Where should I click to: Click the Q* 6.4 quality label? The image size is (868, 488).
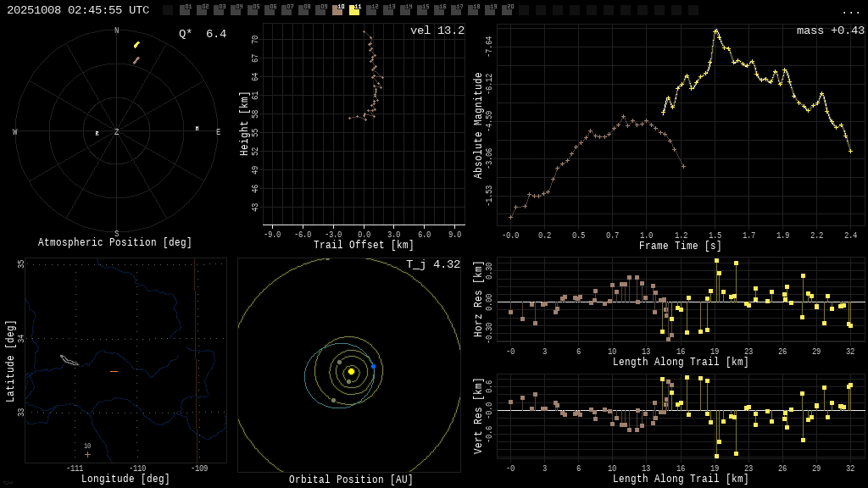coord(203,34)
